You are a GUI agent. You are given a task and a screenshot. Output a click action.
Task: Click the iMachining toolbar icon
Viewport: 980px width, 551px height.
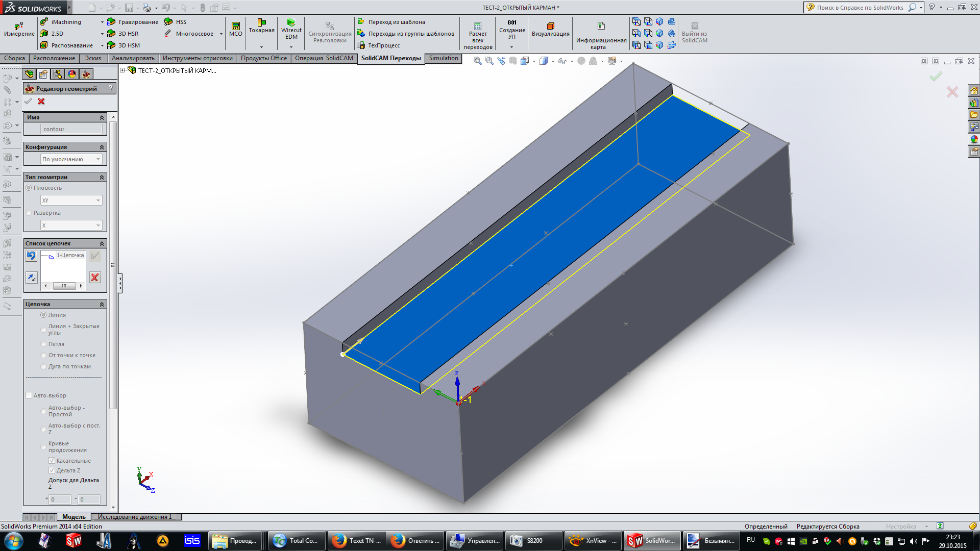click(44, 22)
